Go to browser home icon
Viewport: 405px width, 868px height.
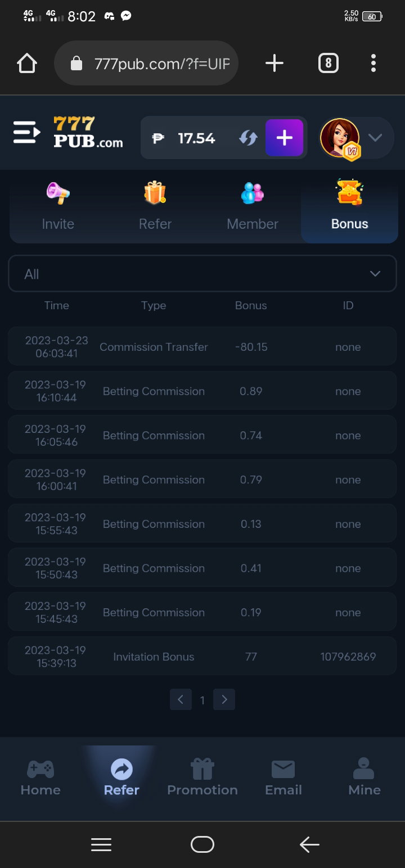[x=27, y=64]
